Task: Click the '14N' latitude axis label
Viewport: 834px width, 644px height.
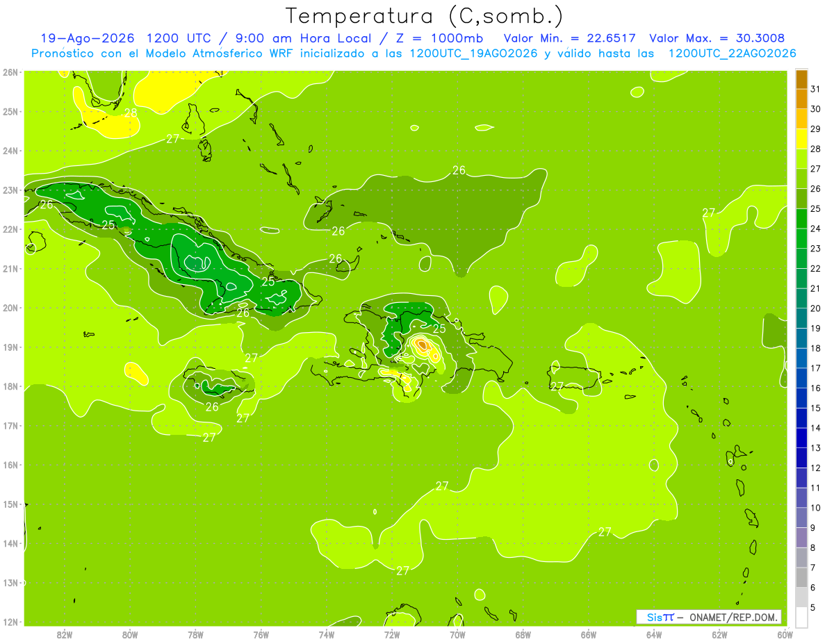Action: coord(10,543)
